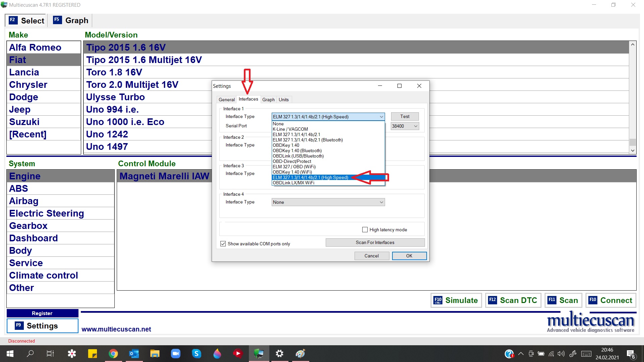This screenshot has height=362, width=644.
Task: Open Google Chrome from the taskbar
Action: click(x=113, y=354)
